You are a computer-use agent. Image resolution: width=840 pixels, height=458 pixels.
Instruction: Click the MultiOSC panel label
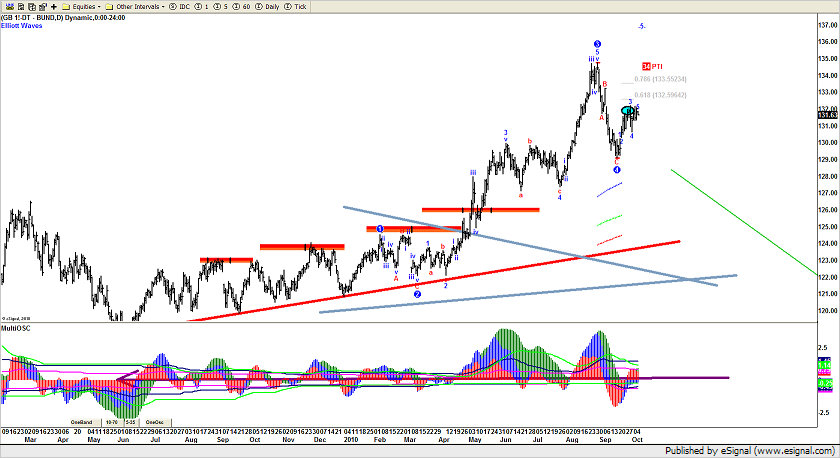click(x=13, y=327)
